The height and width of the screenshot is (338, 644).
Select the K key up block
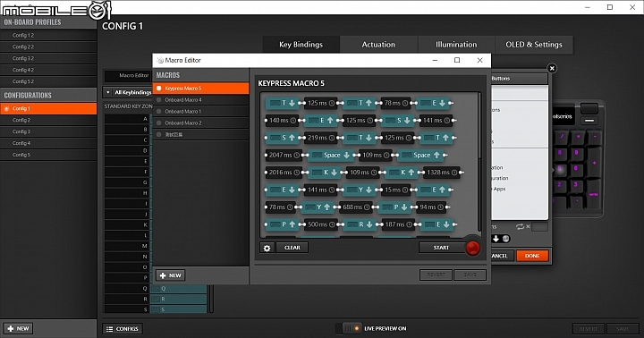pyautogui.click(x=402, y=172)
